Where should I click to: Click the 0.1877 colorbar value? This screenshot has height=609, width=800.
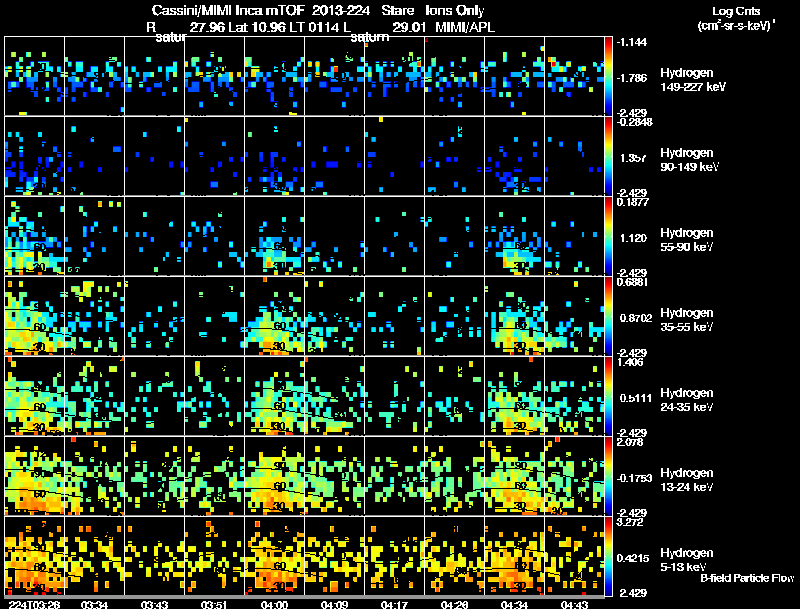pos(633,202)
